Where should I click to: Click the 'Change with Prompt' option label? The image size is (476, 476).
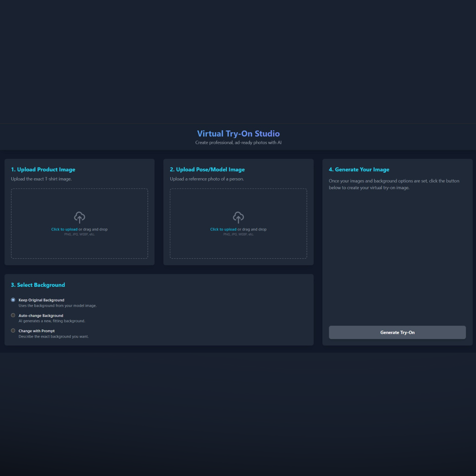coord(37,331)
